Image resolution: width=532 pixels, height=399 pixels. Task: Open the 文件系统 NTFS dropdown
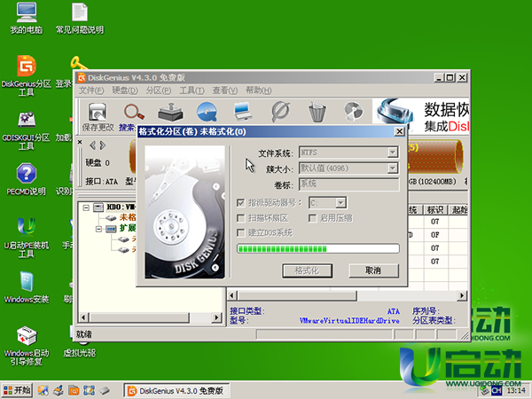393,153
